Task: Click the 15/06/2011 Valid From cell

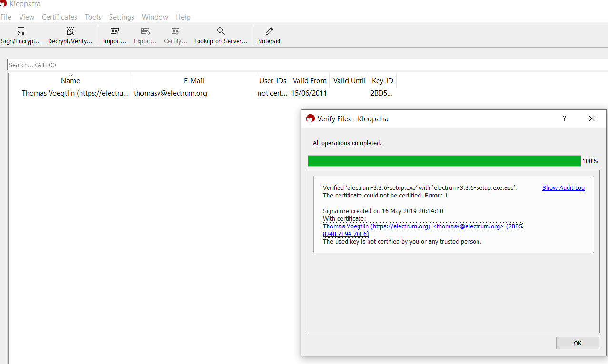Action: [309, 93]
